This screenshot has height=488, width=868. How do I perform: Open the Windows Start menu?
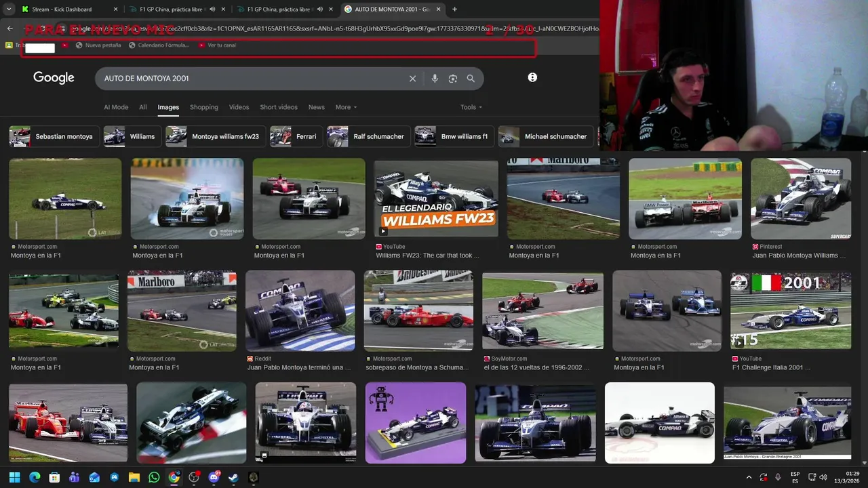[x=14, y=477]
